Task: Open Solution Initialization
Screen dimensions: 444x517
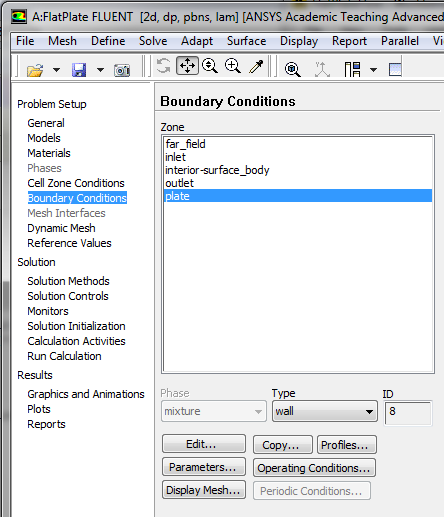Action: 76,326
